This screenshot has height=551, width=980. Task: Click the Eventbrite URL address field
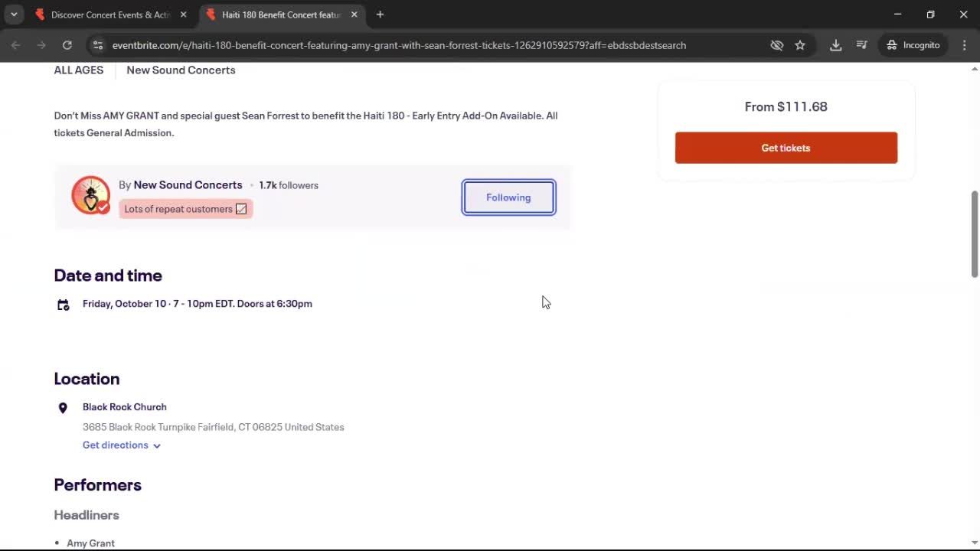point(399,45)
